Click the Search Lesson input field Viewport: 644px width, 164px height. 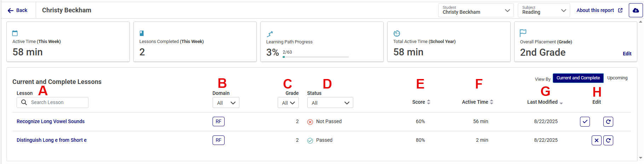pyautogui.click(x=57, y=102)
